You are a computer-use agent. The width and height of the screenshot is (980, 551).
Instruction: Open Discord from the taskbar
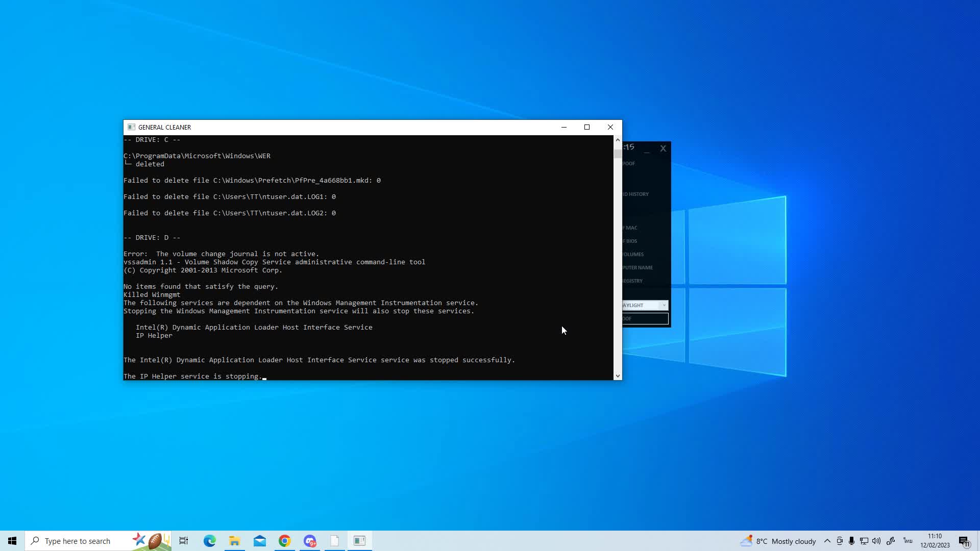click(x=310, y=541)
